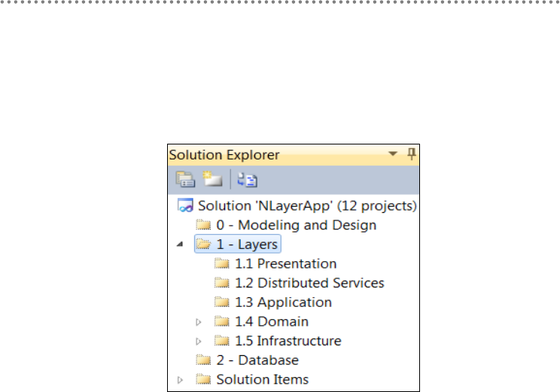The image size is (560, 392).
Task: Click the 1.4 Domain folder icon
Action: click(222, 321)
